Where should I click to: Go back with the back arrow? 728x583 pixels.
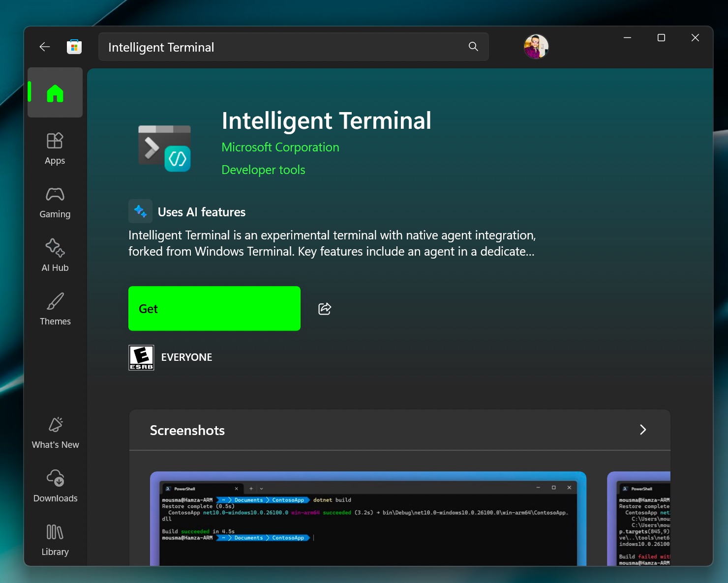[x=45, y=47]
